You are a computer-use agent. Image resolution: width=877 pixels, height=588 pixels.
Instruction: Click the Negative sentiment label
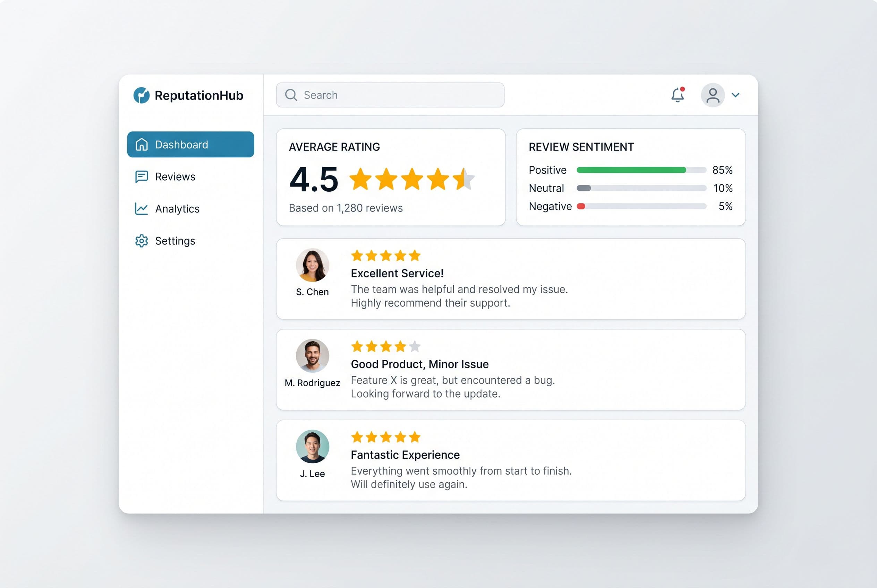pos(550,206)
